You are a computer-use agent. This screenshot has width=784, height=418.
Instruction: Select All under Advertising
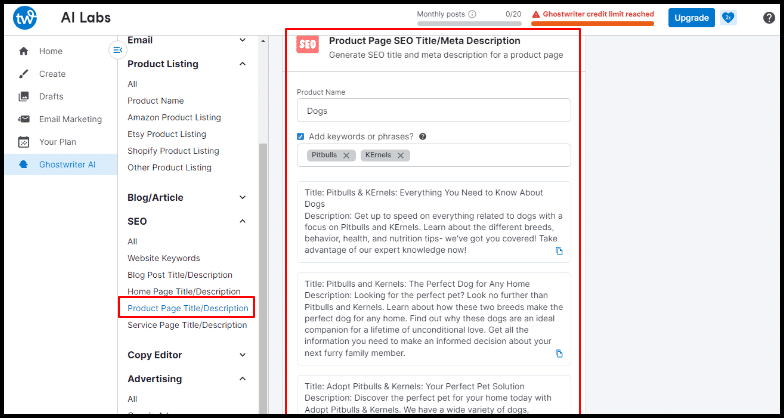[x=132, y=399]
